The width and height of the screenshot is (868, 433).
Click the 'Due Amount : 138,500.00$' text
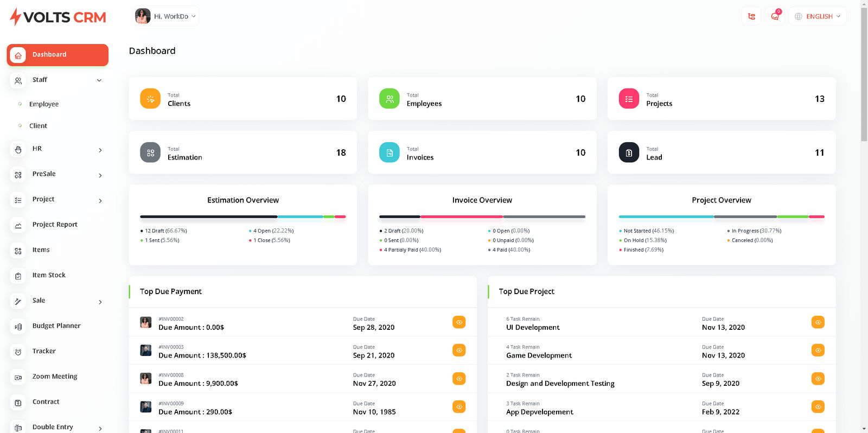[202, 355]
